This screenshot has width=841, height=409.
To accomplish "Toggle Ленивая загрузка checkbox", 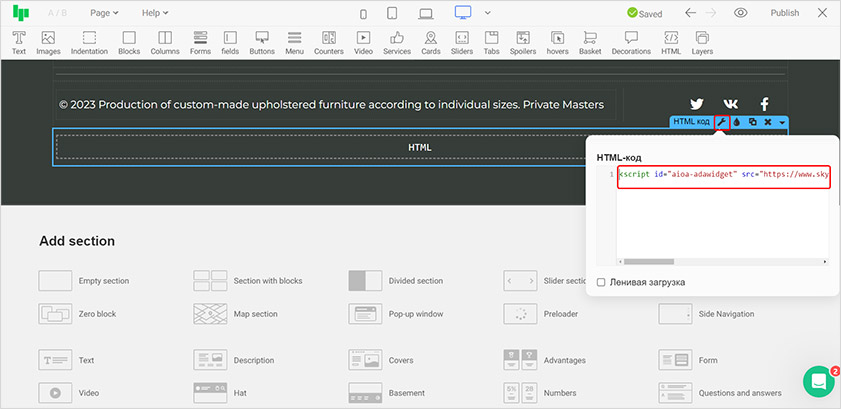I will click(601, 282).
